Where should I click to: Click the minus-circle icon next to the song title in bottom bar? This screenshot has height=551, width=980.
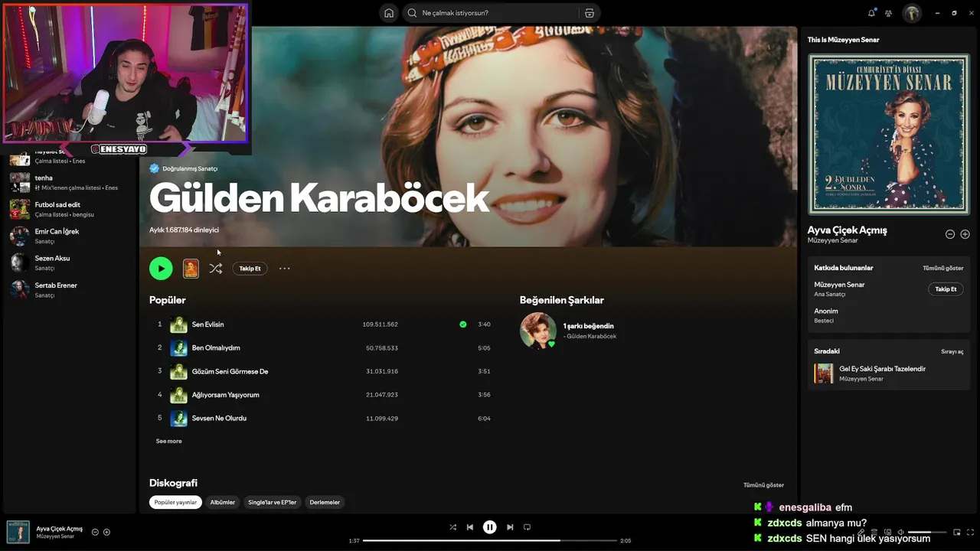(x=95, y=532)
